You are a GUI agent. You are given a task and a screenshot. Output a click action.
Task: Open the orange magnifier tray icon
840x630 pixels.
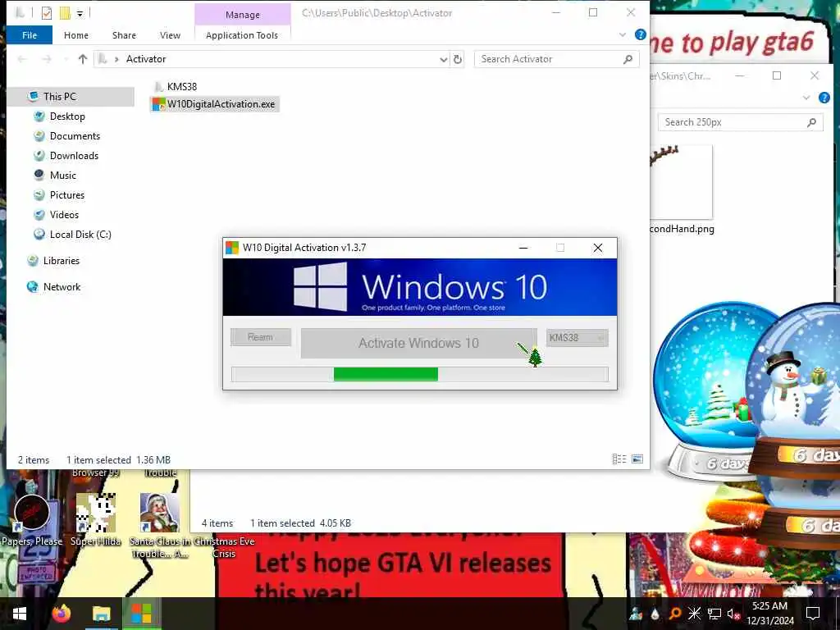(x=675, y=614)
